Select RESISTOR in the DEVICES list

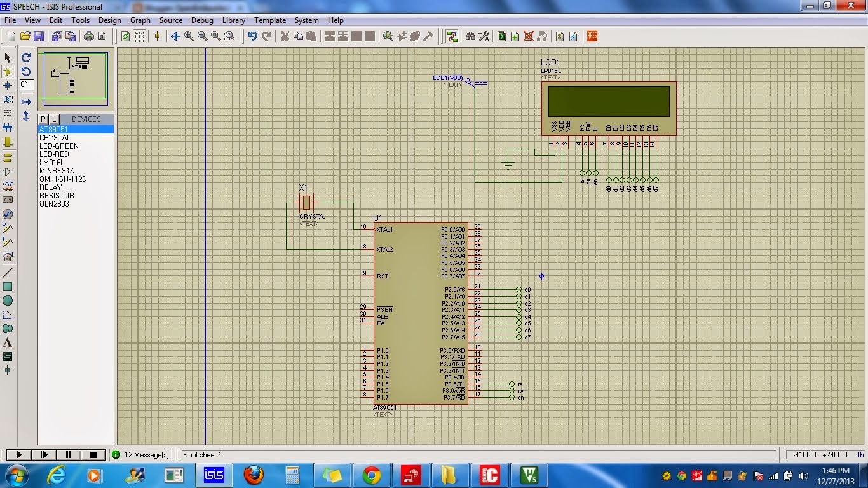(56, 195)
